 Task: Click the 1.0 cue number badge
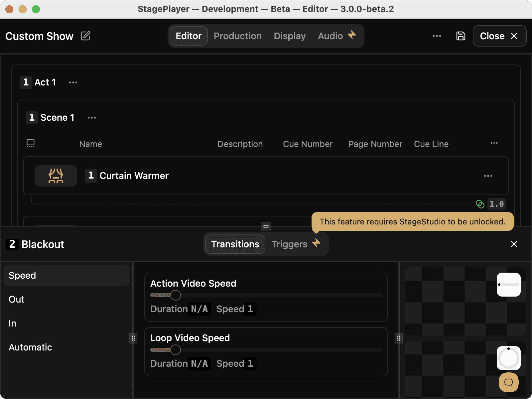click(497, 204)
